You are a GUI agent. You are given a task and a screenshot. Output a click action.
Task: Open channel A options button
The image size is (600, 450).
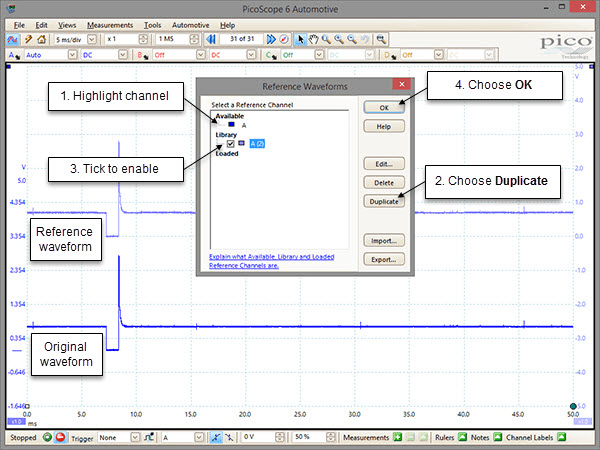click(x=14, y=55)
